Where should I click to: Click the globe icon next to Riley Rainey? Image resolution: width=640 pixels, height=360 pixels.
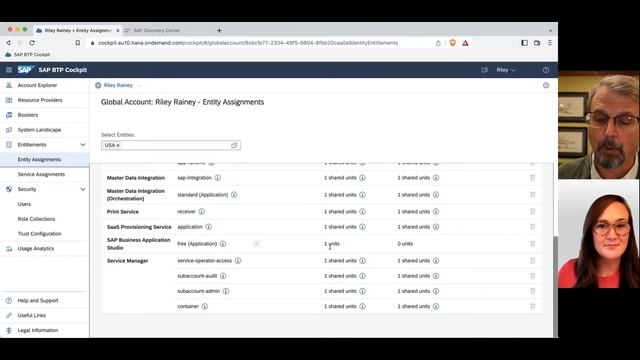click(x=98, y=85)
